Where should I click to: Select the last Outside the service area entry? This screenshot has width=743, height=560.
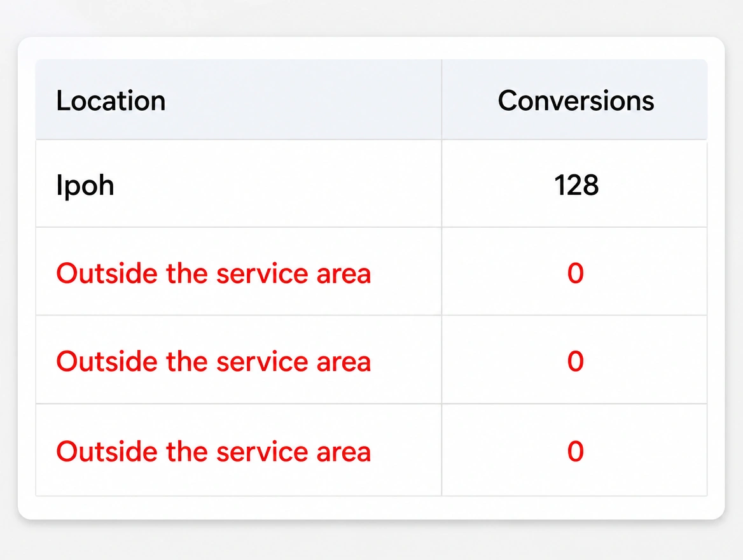(213, 451)
